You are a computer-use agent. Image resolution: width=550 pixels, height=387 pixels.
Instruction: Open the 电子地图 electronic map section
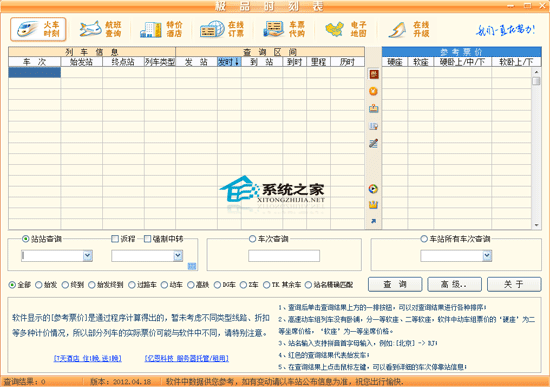(346, 29)
